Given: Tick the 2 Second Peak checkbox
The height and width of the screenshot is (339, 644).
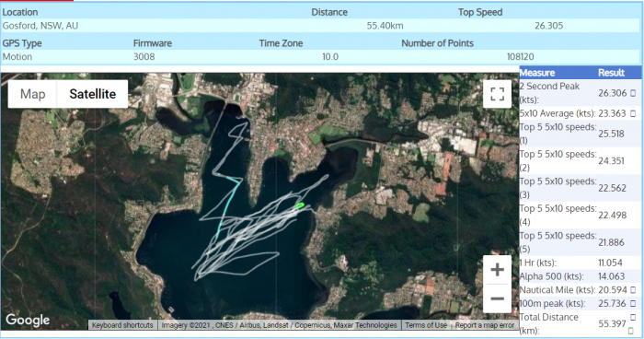Looking at the screenshot, I should click(x=633, y=93).
